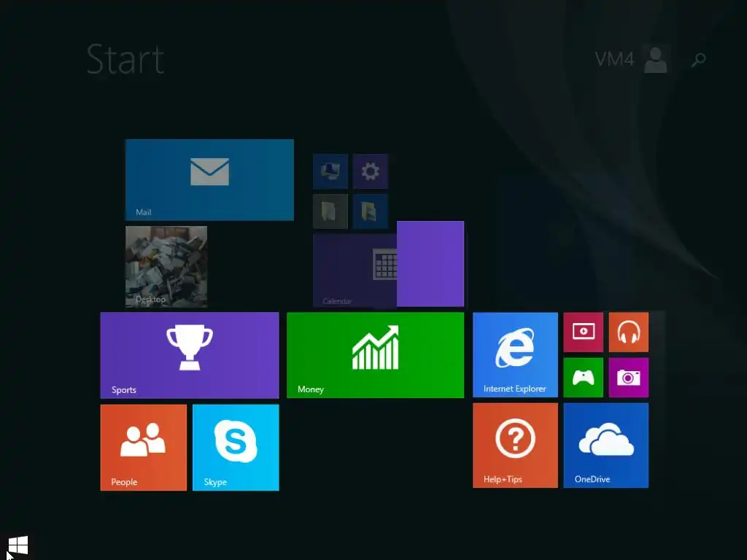747x560 pixels.
Task: Open the Calendar tile
Action: (x=355, y=270)
